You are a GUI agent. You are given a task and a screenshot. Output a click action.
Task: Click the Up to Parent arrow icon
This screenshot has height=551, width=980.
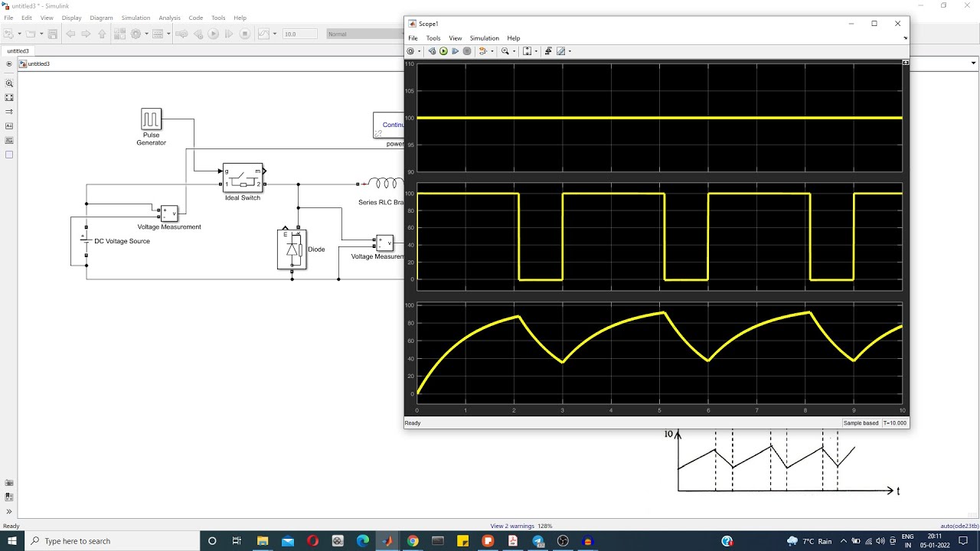(x=102, y=34)
